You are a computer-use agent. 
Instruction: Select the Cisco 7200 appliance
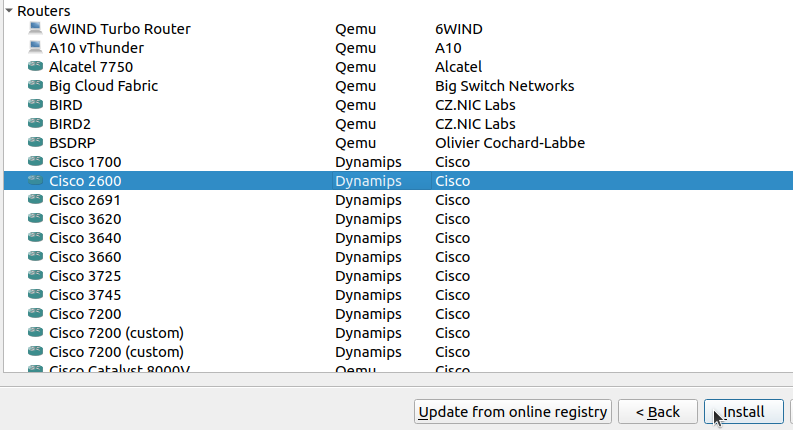[x=85, y=314]
